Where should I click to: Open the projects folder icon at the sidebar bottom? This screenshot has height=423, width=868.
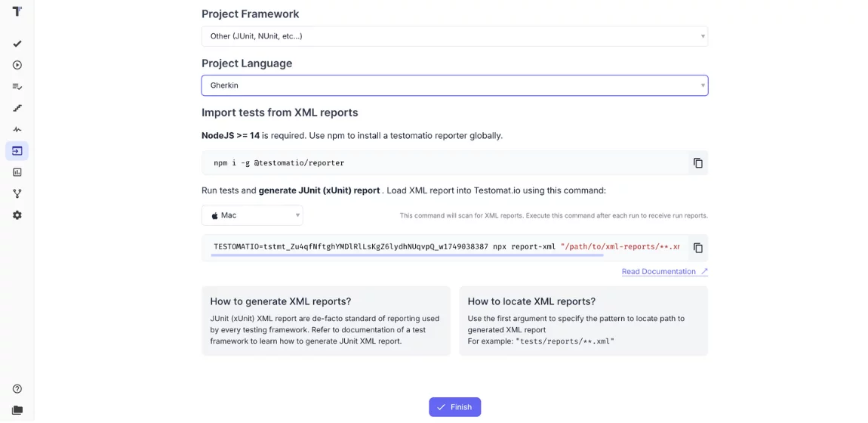[17, 410]
